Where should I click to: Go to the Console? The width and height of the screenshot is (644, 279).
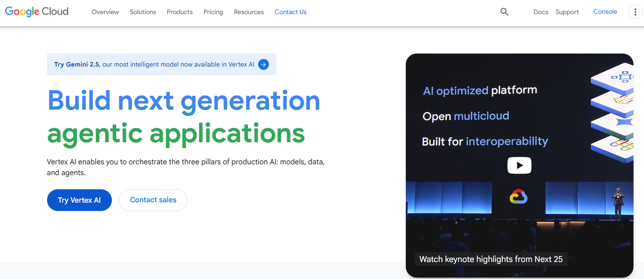point(605,12)
